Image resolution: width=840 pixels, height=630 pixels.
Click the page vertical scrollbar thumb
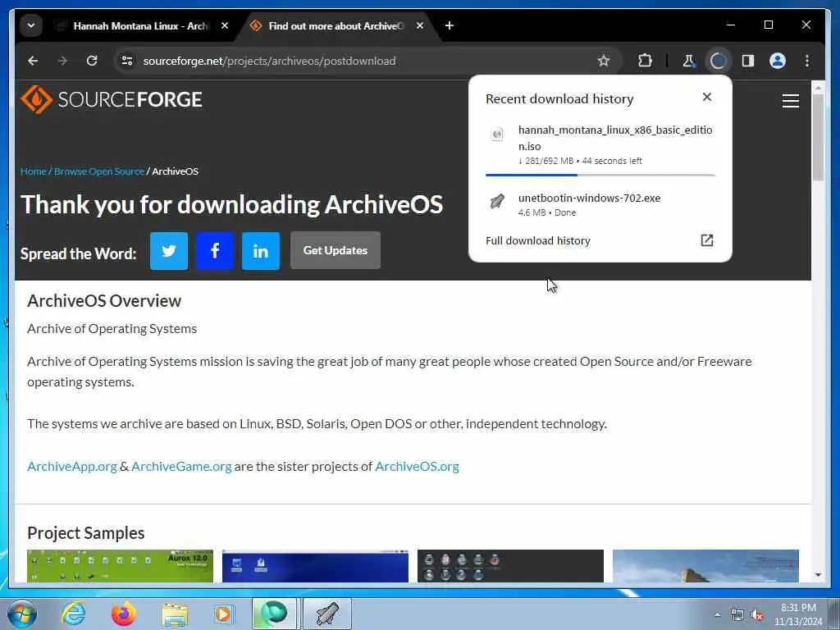click(x=818, y=137)
